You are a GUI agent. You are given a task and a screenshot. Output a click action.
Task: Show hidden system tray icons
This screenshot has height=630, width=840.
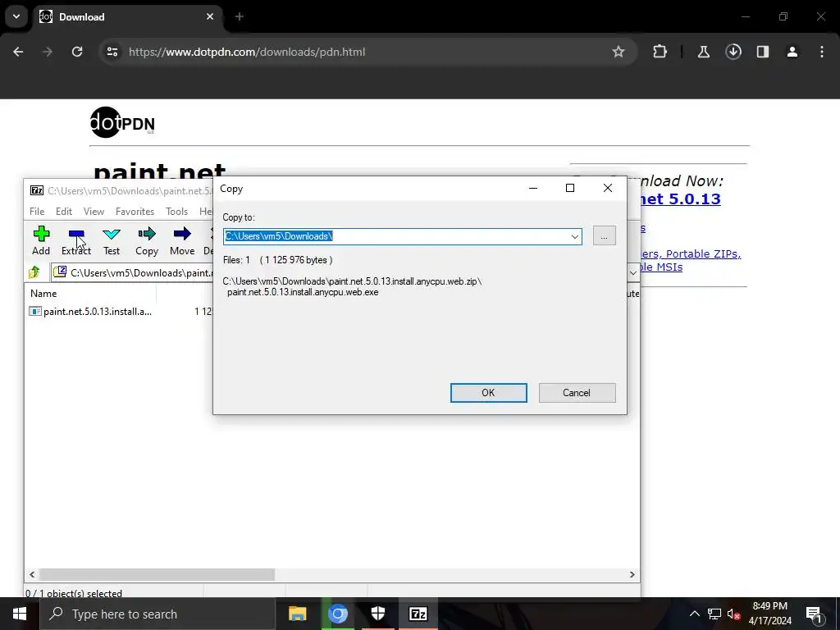[694, 614]
